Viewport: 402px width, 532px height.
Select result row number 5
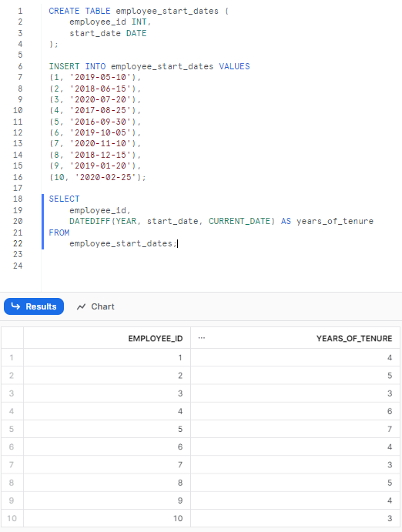pos(12,429)
